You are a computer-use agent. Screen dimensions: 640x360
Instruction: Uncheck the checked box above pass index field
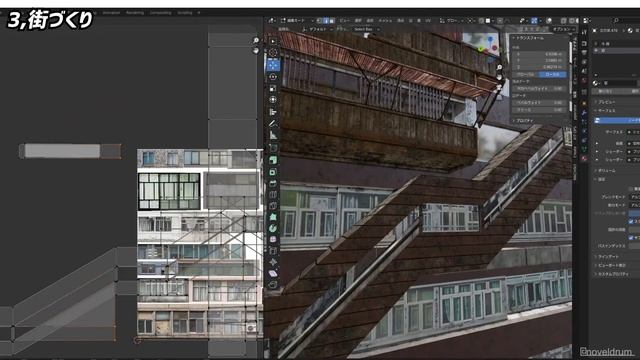coord(631,238)
